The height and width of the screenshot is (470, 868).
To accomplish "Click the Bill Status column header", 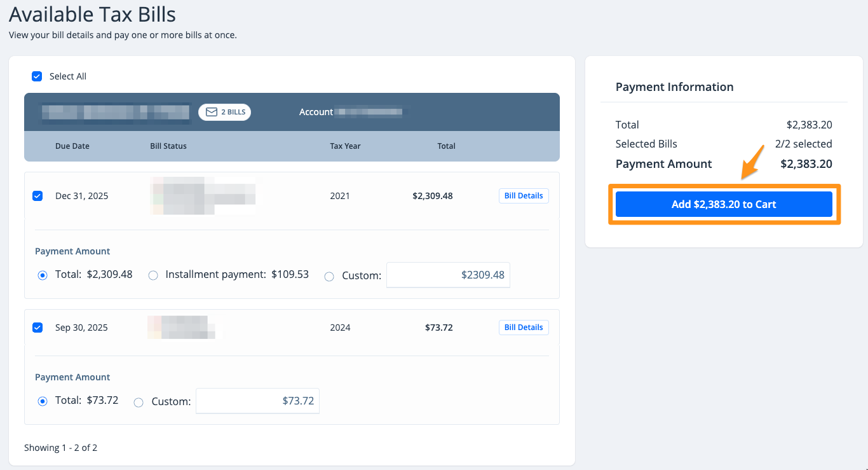I will 168,146.
